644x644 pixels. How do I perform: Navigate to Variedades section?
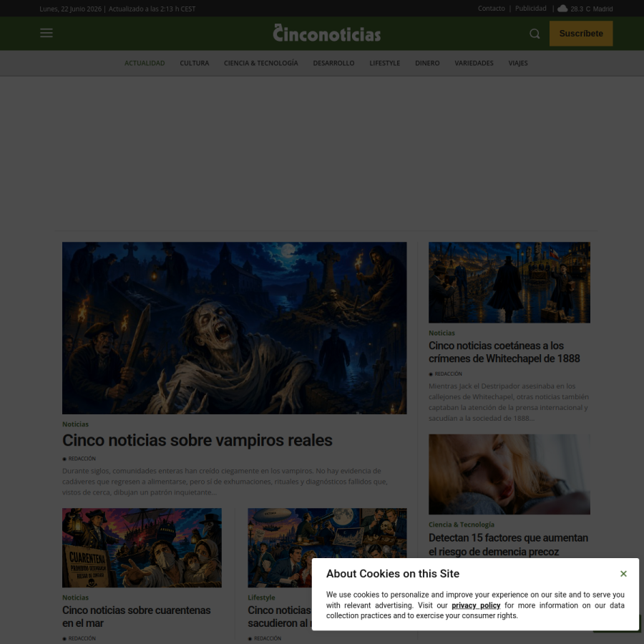[474, 63]
